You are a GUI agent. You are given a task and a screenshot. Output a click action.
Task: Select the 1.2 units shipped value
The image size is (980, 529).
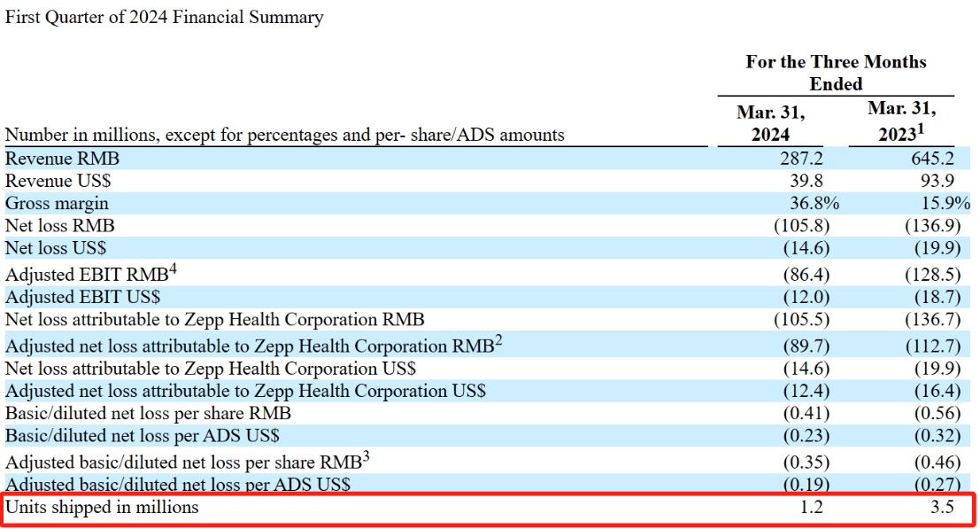(x=811, y=507)
